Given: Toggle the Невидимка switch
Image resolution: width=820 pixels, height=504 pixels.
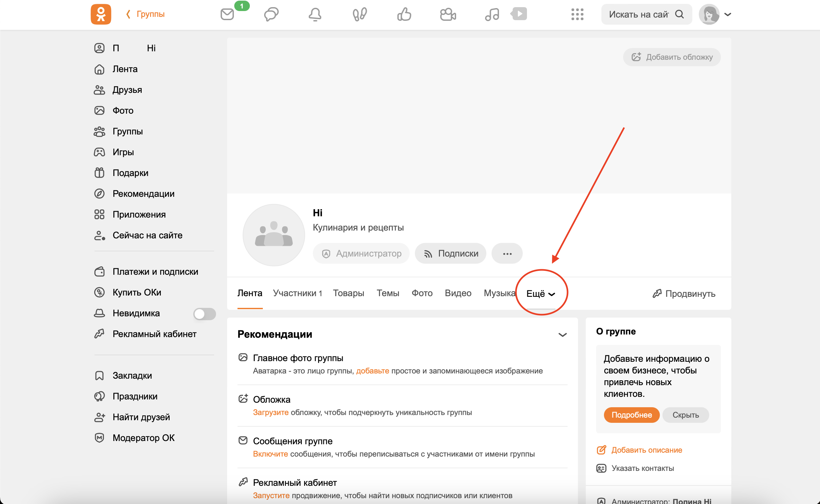Looking at the screenshot, I should [x=204, y=313].
